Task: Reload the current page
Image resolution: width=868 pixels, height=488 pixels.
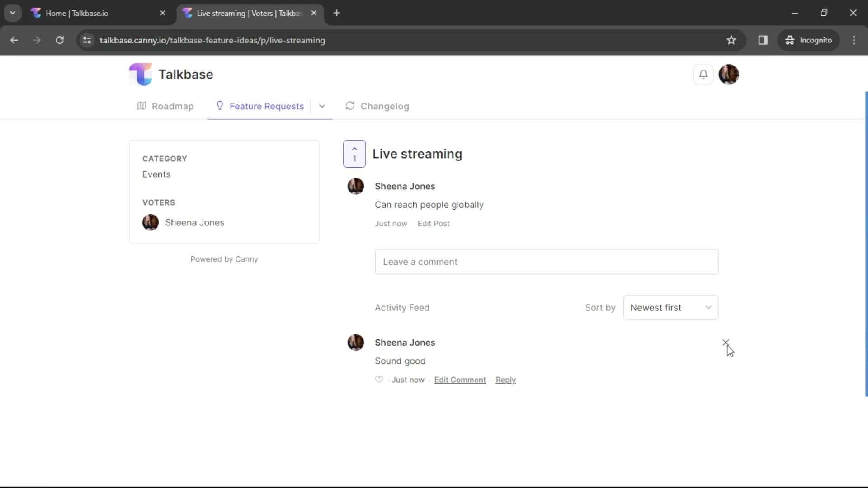Action: [x=60, y=40]
